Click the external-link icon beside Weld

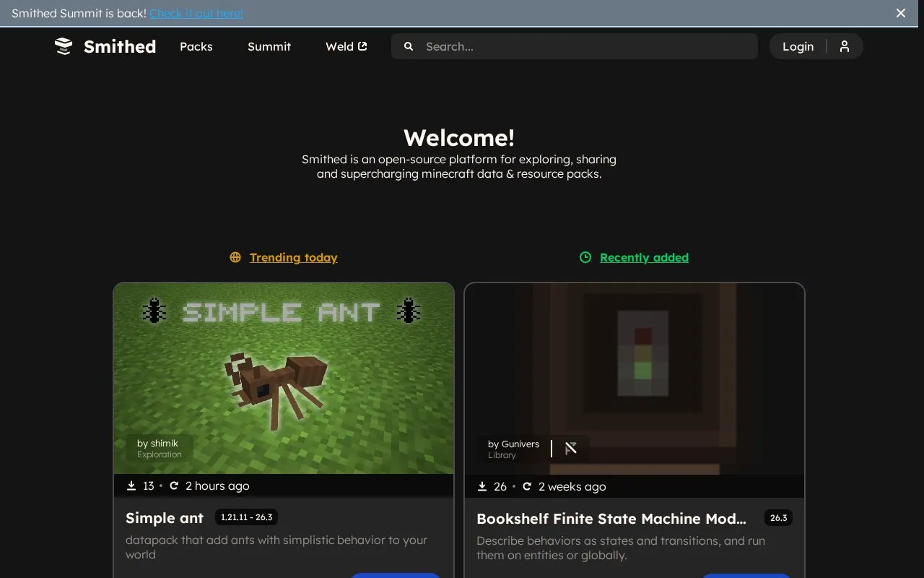[362, 46]
